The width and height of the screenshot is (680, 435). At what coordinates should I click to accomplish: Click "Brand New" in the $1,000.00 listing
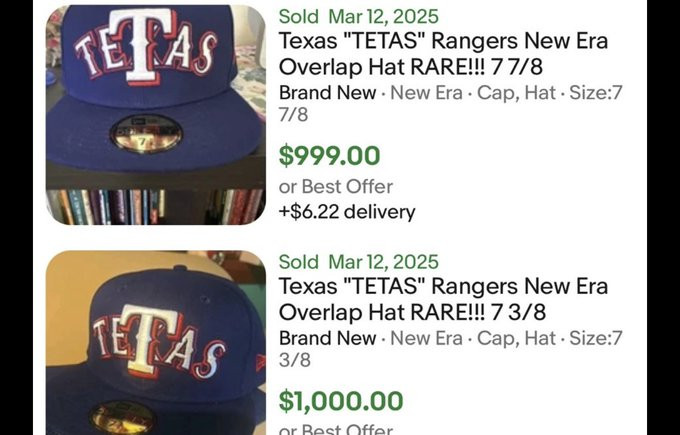click(328, 338)
